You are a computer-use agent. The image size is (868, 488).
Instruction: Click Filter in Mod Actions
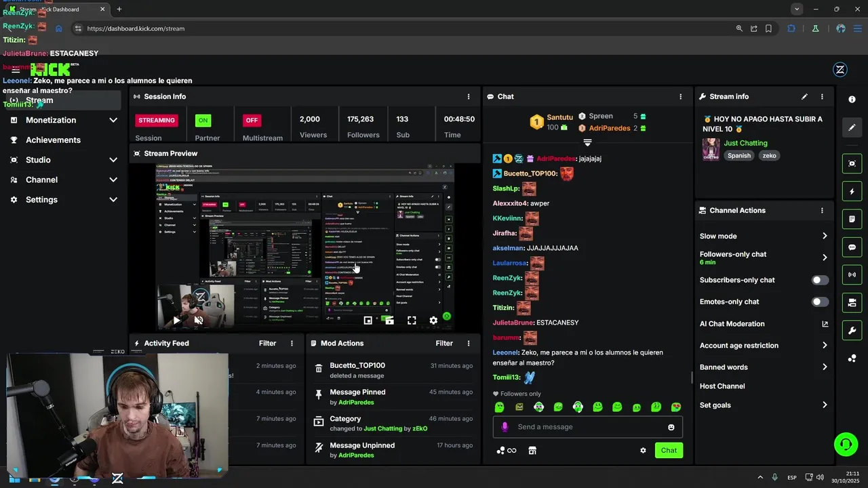444,343
